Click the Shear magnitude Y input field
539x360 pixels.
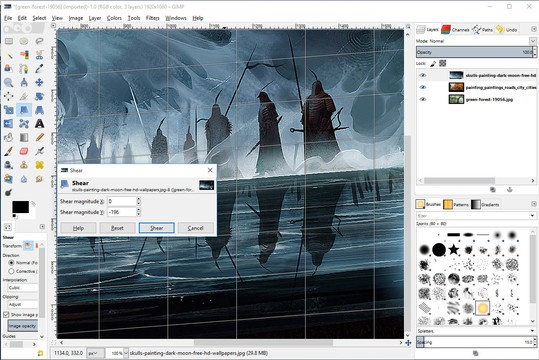point(122,212)
